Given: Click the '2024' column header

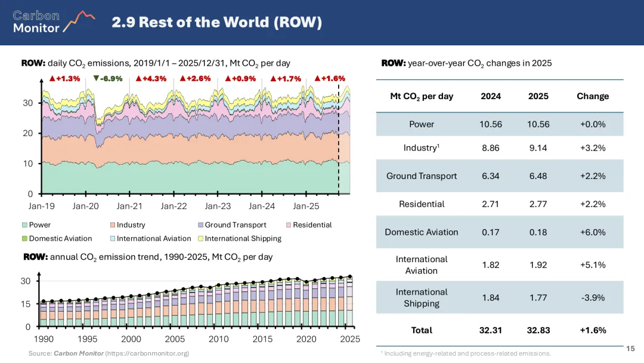Looking at the screenshot, I should click(x=491, y=96).
